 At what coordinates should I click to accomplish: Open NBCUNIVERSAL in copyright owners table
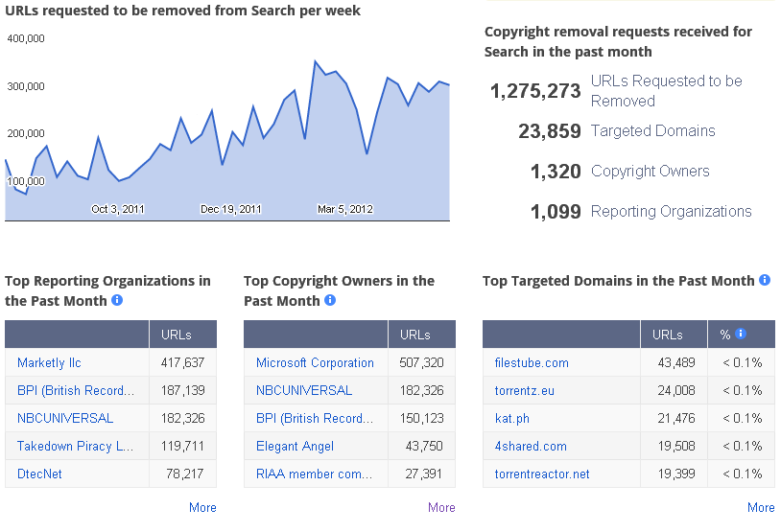pyautogui.click(x=304, y=391)
